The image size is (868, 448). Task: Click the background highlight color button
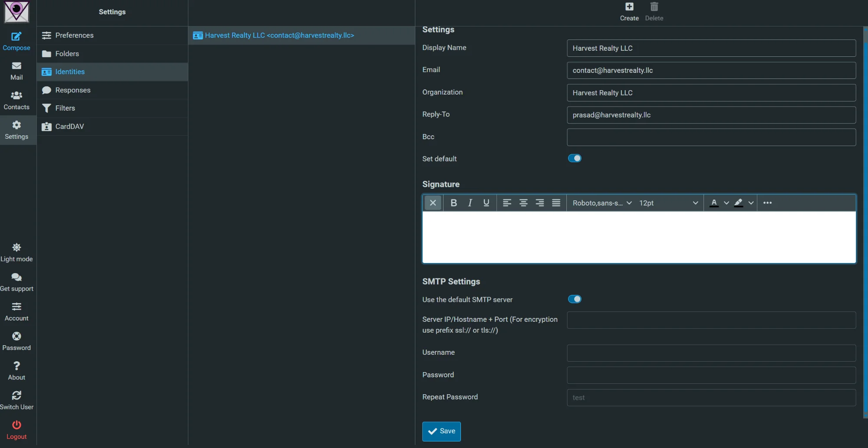(738, 203)
